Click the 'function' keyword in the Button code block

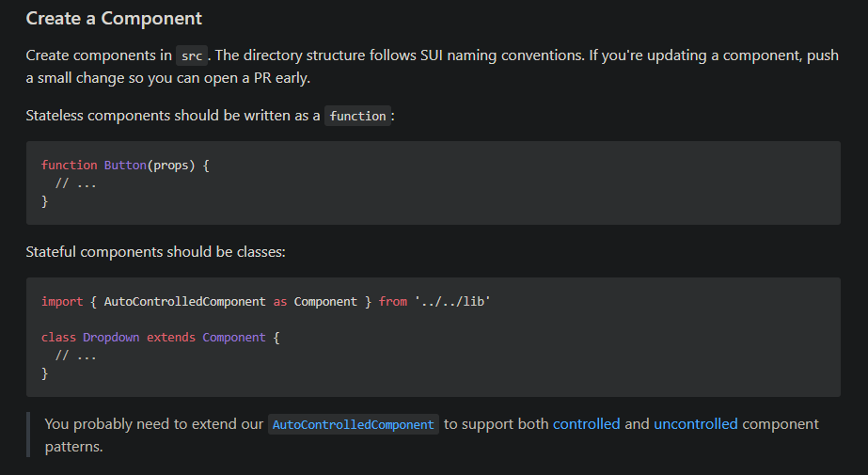pos(69,165)
